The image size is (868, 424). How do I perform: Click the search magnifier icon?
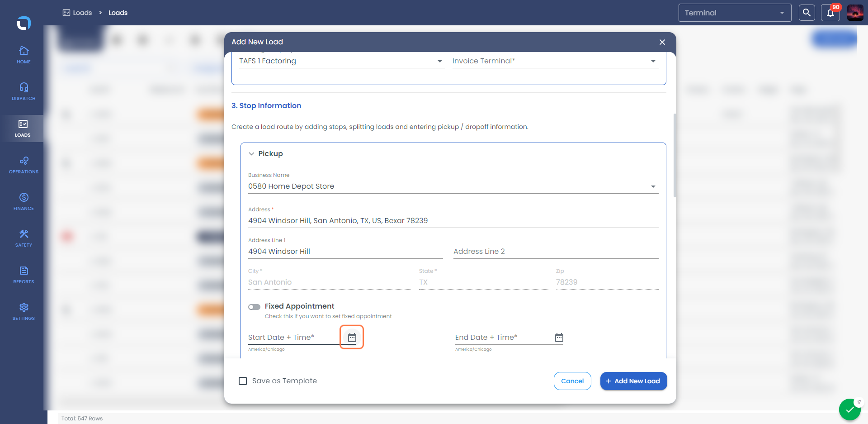click(x=807, y=13)
